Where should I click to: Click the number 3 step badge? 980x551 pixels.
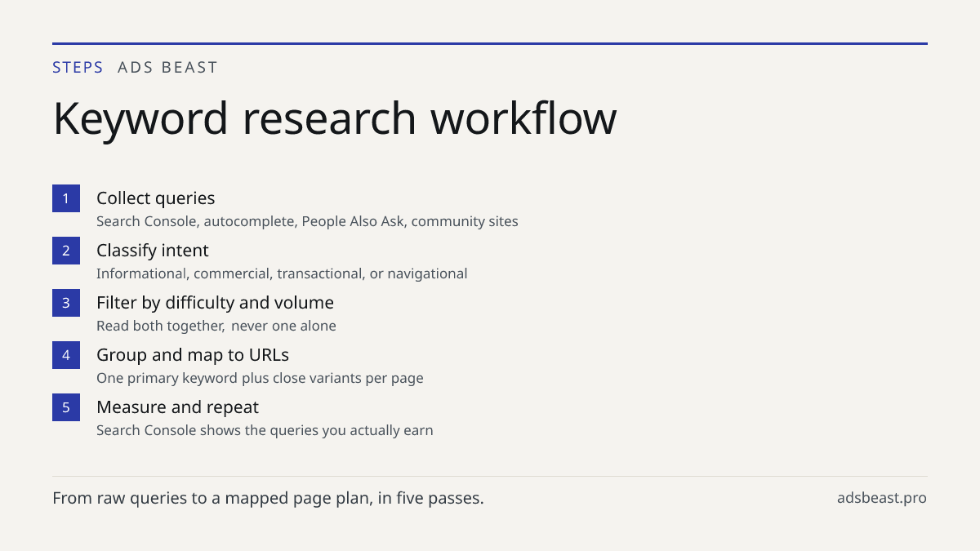[66, 303]
